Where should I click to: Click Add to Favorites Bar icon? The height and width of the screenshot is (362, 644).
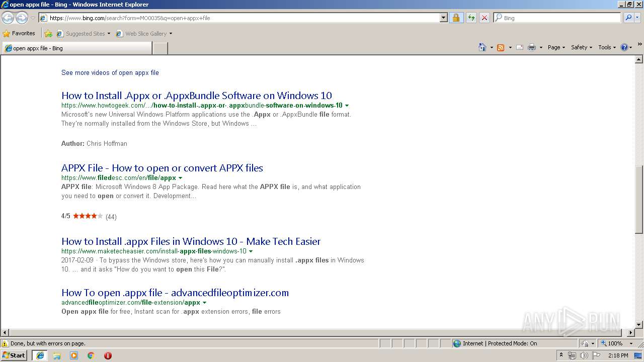point(48,34)
